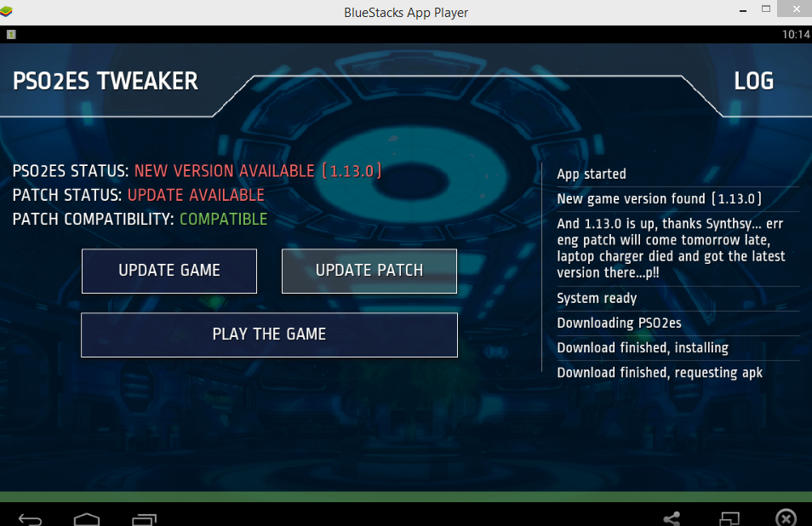The height and width of the screenshot is (526, 812).
Task: Click 'Download finished, installing' log entry
Action: pos(643,348)
